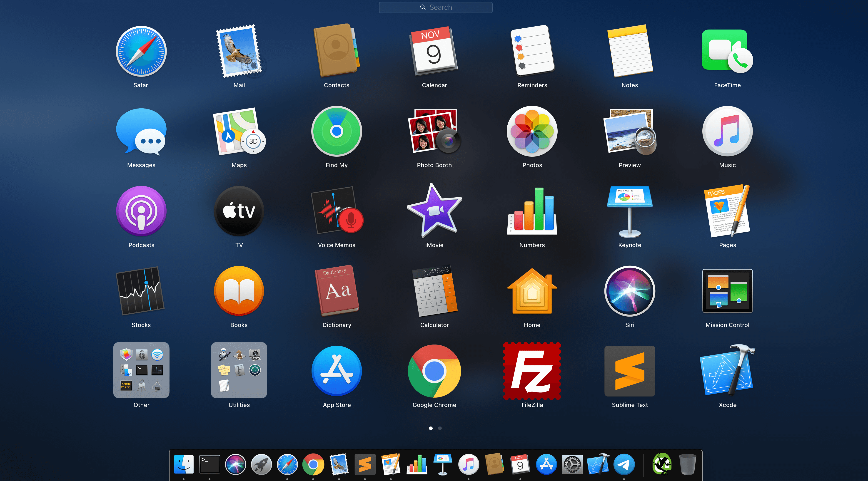
Task: Expand the Other folder
Action: click(x=141, y=370)
